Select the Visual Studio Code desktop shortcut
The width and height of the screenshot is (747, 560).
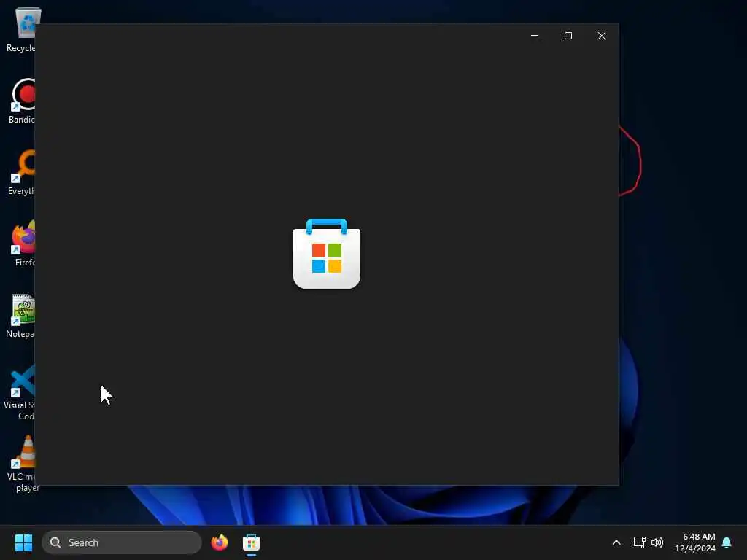pos(20,392)
